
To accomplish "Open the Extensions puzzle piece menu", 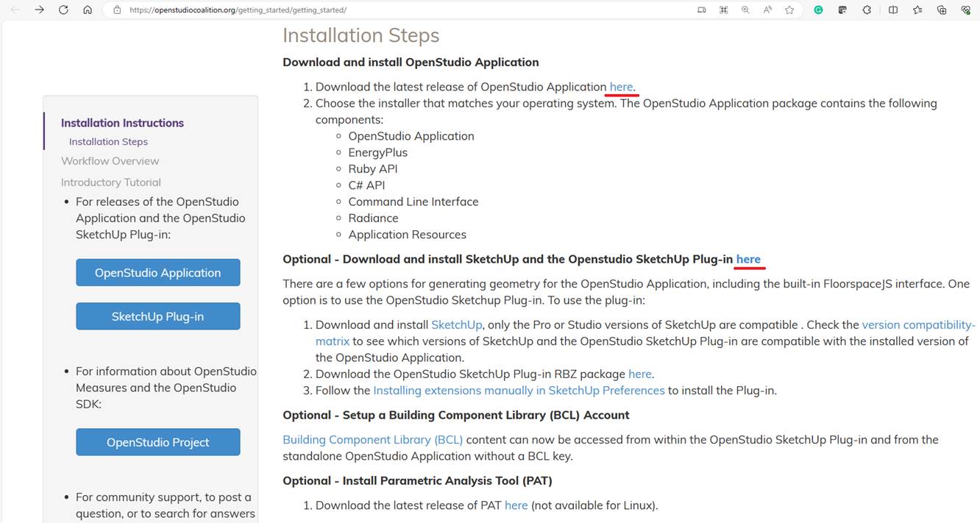I will coord(867,10).
